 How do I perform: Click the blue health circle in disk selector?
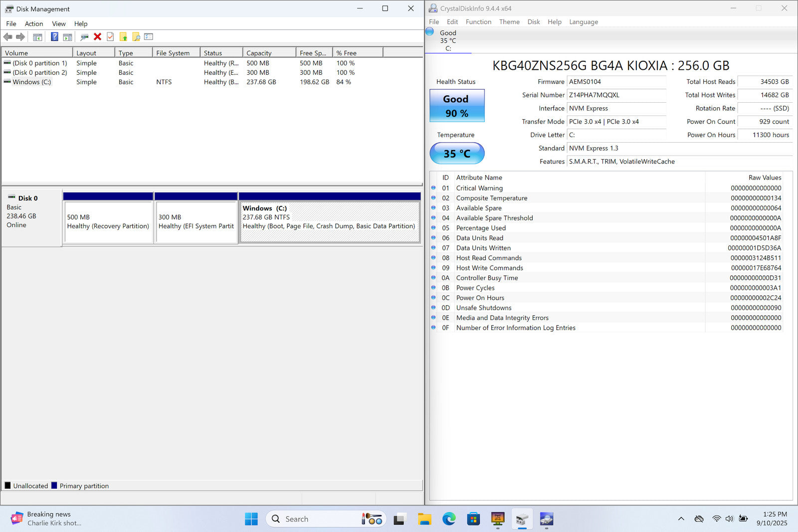(x=429, y=31)
